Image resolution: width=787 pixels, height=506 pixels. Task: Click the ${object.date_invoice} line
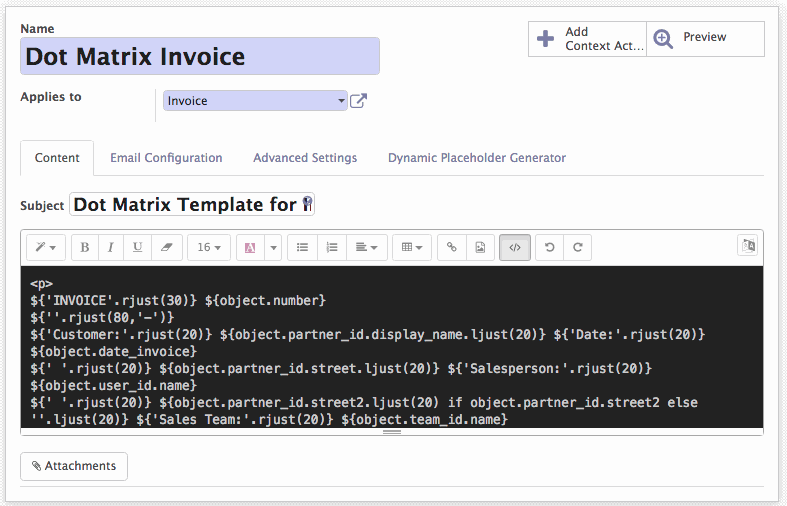coord(113,351)
